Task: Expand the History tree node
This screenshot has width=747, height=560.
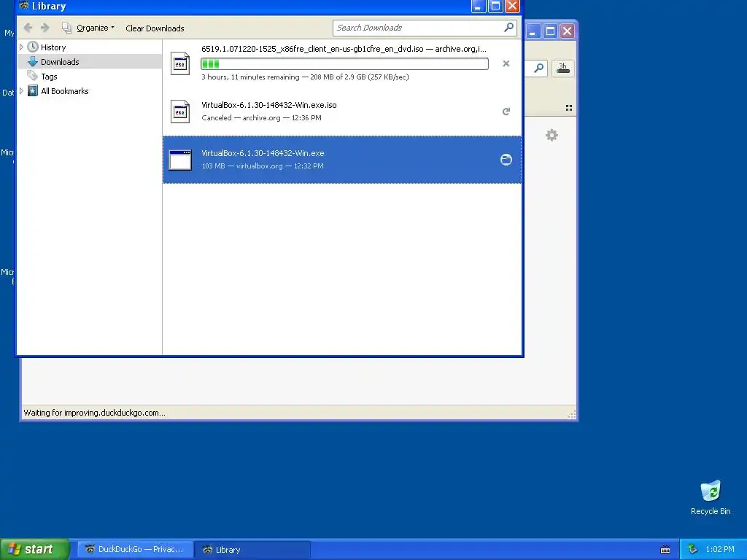Action: pos(21,47)
